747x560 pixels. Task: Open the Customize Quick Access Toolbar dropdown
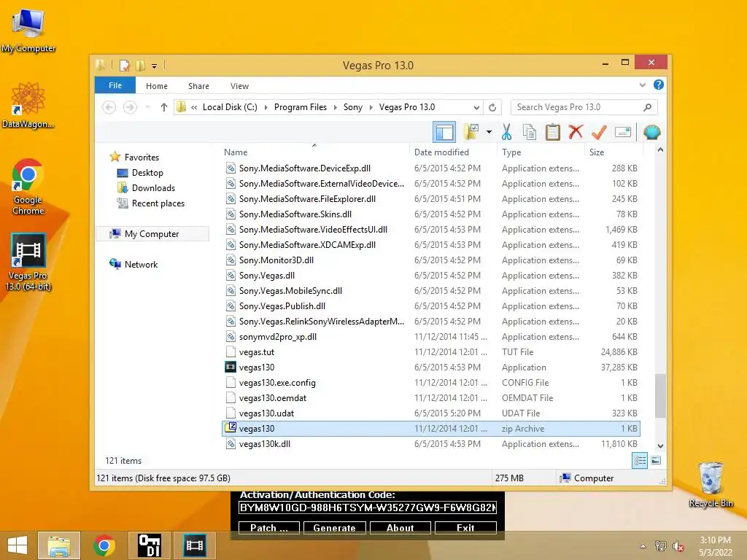coord(154,66)
